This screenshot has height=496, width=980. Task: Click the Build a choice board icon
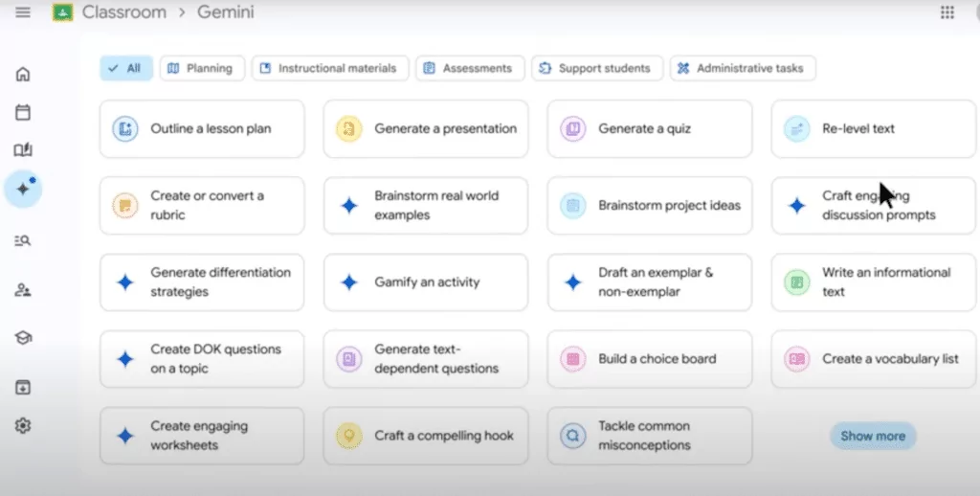click(x=572, y=359)
